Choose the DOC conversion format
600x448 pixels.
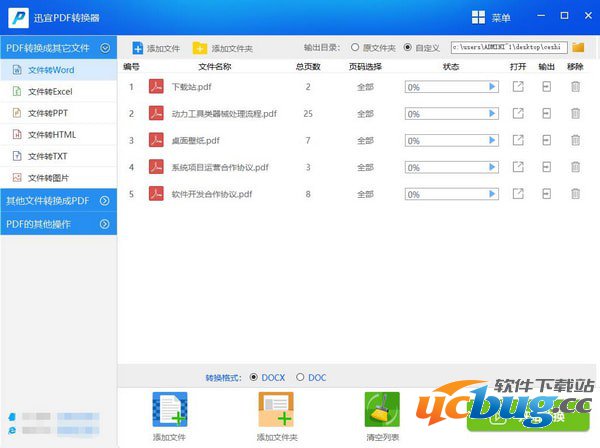301,377
